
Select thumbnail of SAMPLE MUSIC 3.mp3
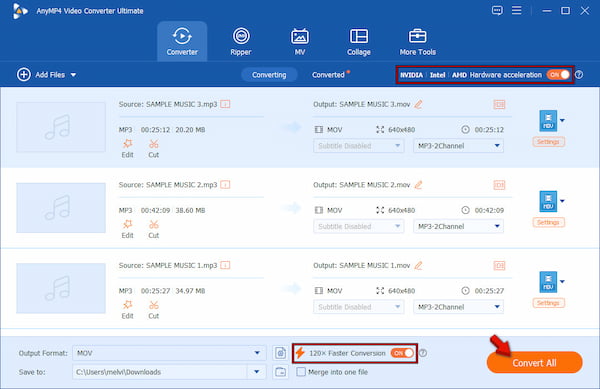point(61,127)
